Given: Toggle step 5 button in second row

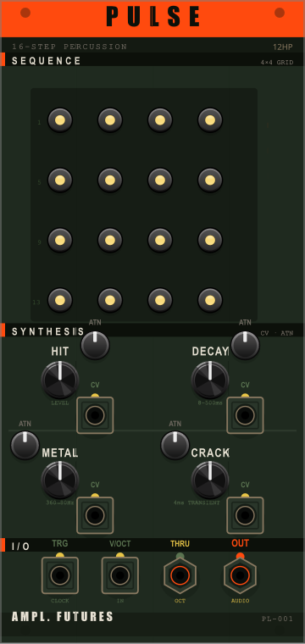Looking at the screenshot, I should pyautogui.click(x=60, y=180).
